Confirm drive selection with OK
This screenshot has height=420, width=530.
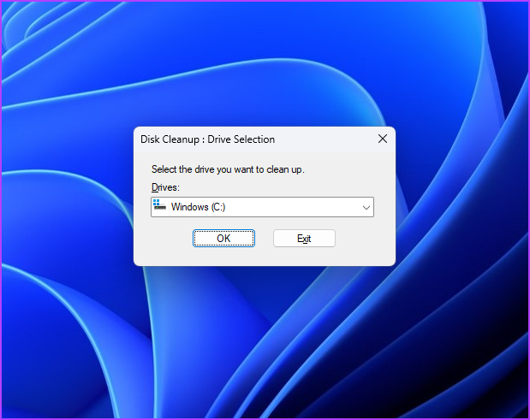pyautogui.click(x=223, y=239)
